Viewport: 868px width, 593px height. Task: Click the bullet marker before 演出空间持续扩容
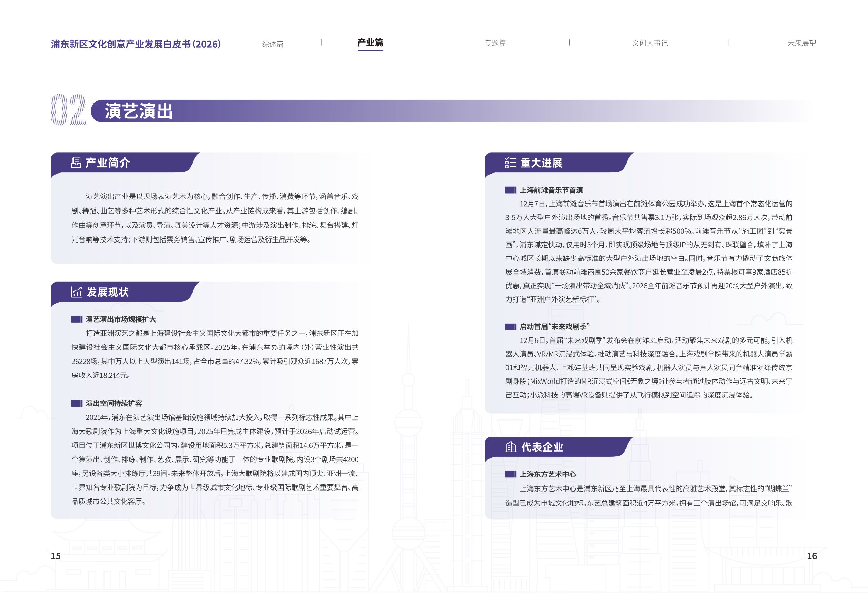coord(77,403)
